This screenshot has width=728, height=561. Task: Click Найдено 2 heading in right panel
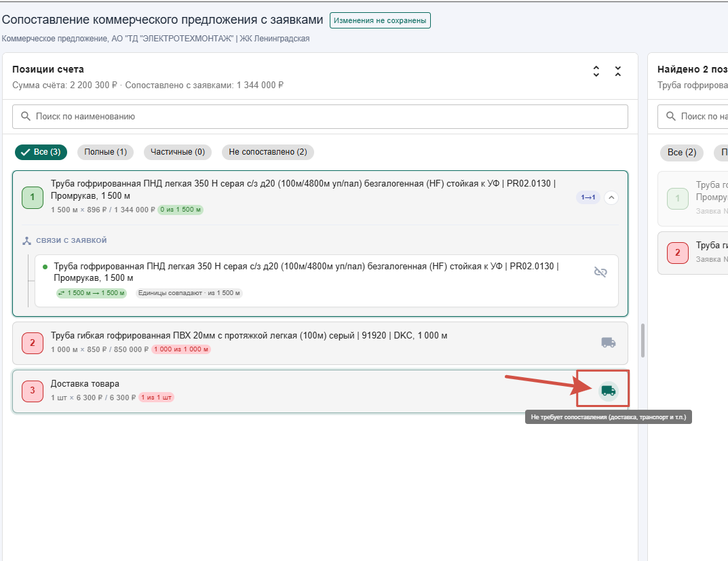tap(693, 69)
